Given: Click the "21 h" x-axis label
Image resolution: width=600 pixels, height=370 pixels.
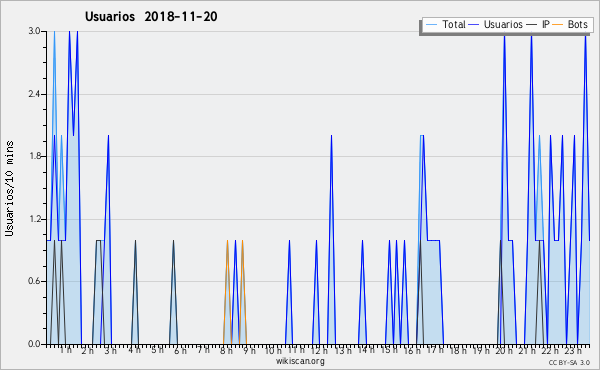Looking at the screenshot, I should tap(528, 351).
